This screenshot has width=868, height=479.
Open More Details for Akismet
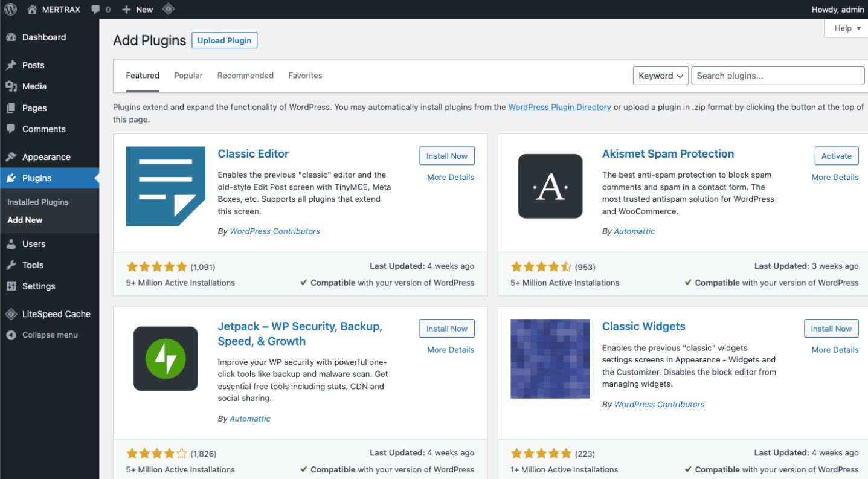[835, 177]
